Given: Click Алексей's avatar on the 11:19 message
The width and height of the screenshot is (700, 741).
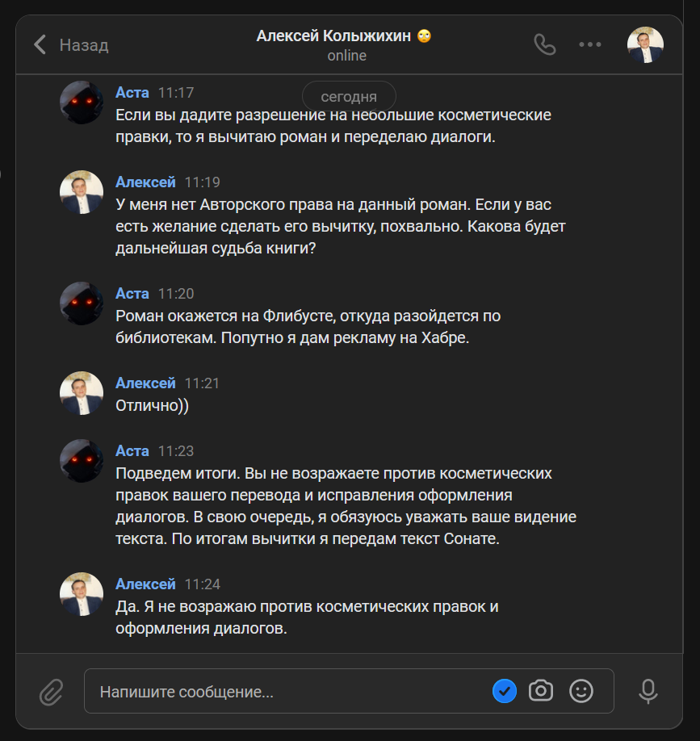Looking at the screenshot, I should point(82,192).
